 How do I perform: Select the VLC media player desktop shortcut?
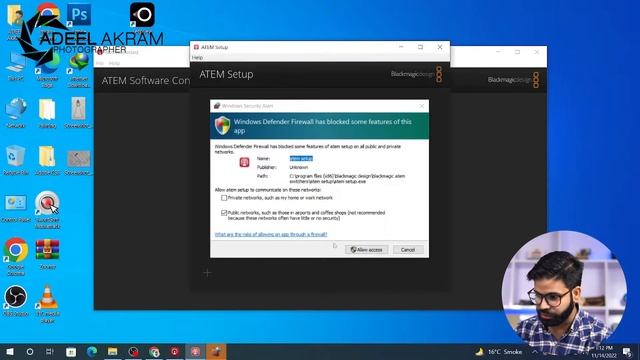click(47, 304)
